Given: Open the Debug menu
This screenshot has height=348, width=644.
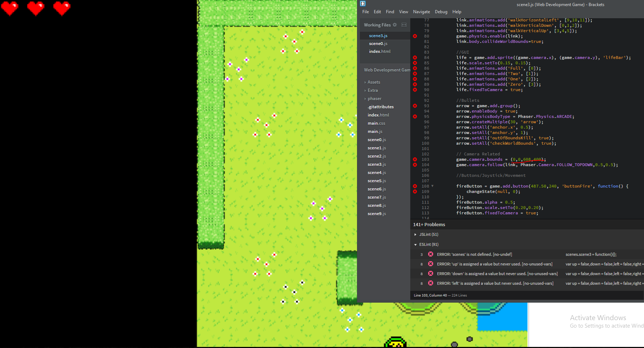Looking at the screenshot, I should [441, 12].
